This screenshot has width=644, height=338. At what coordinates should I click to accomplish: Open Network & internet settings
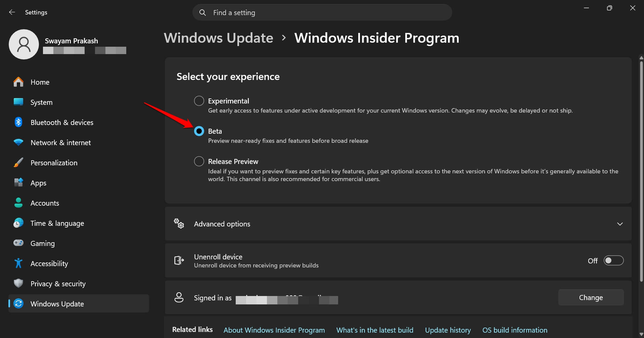coord(79,142)
